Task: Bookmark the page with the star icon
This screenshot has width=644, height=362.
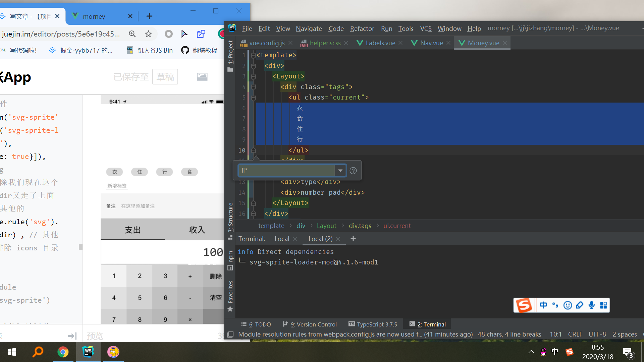Action: (x=148, y=34)
